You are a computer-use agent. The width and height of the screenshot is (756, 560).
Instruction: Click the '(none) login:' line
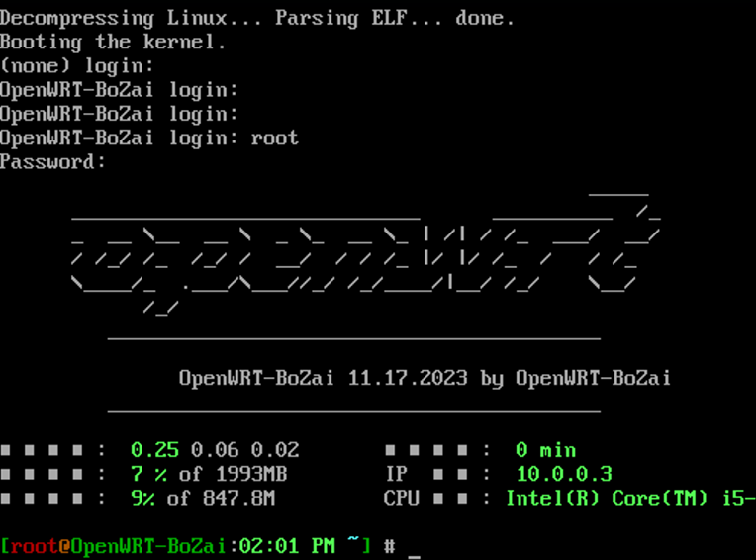(x=77, y=66)
